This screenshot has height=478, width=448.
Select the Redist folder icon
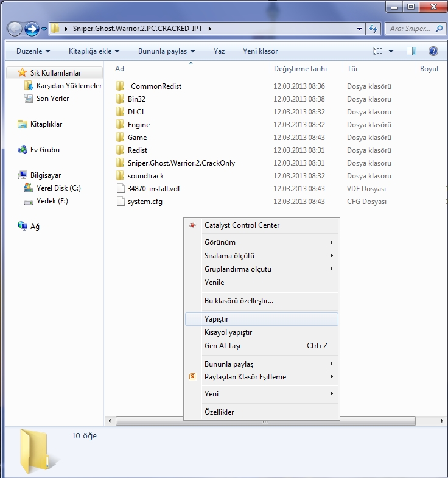point(121,150)
